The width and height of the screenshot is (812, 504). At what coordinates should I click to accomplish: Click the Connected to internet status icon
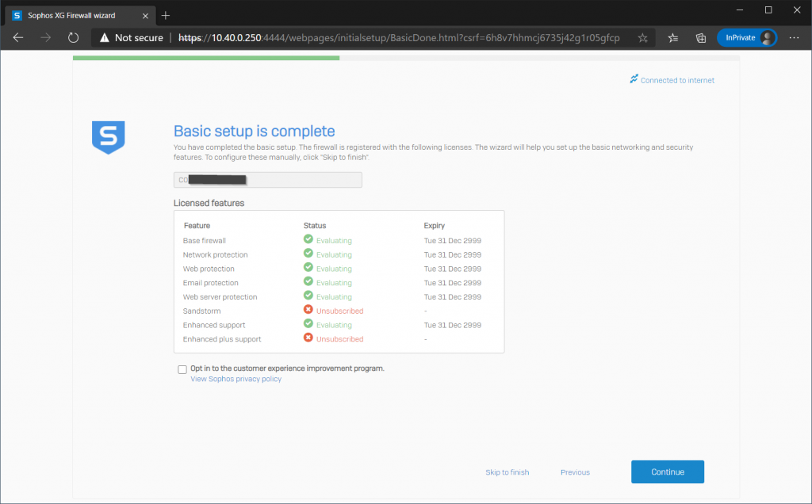click(634, 79)
